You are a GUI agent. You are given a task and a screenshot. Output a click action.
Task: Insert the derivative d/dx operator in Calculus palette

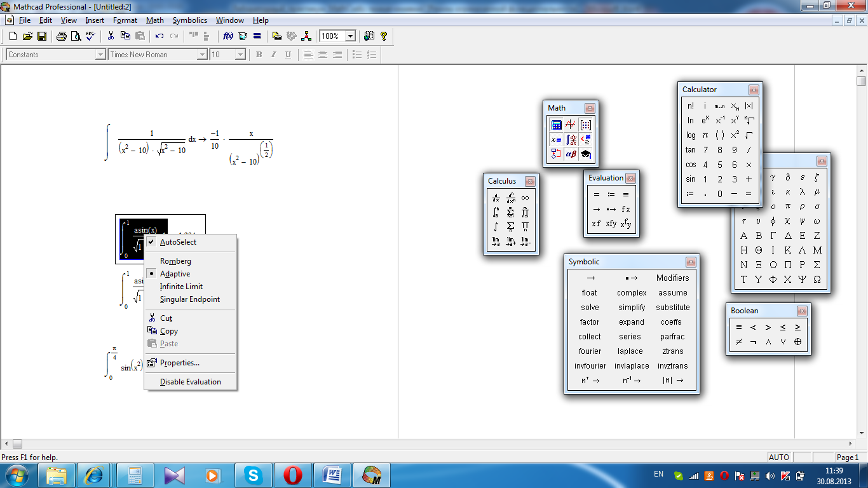[x=496, y=198]
